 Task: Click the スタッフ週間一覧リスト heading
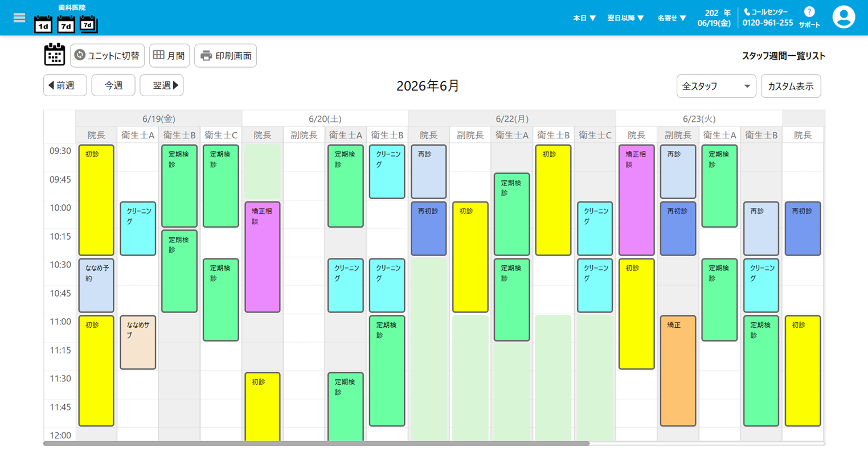(783, 56)
